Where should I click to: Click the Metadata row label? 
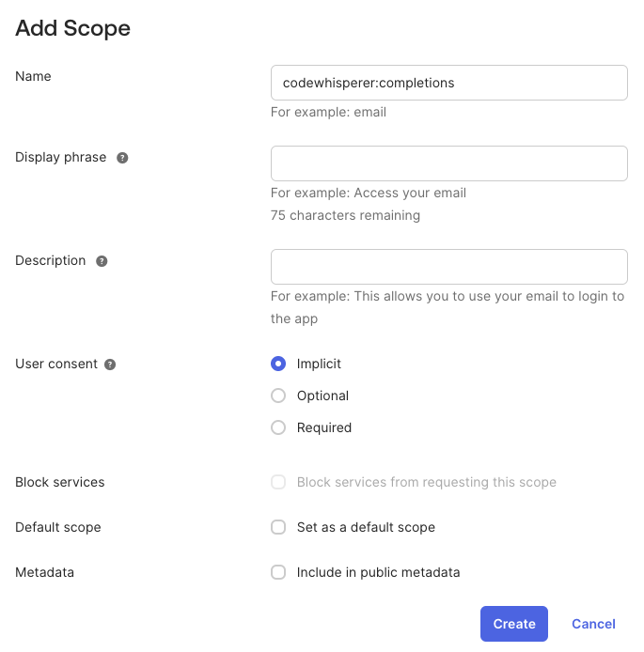(x=44, y=572)
